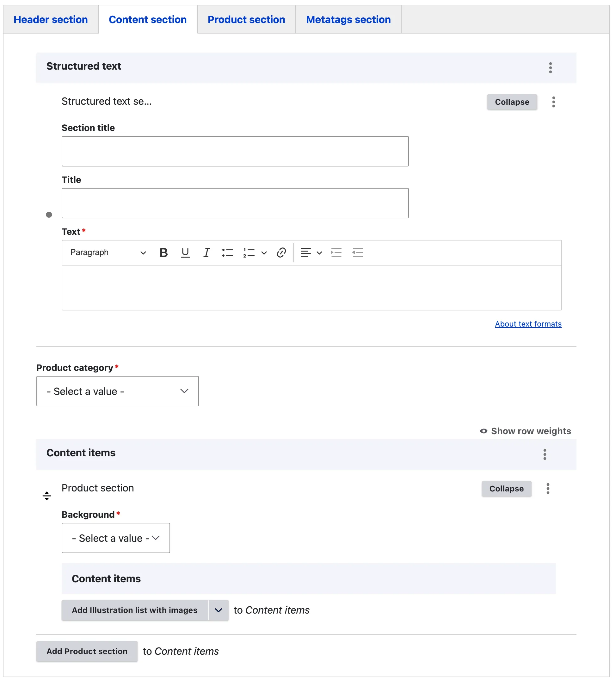Apply underline formatting in the editor
Viewport: 616px width, 681px height.
[185, 253]
